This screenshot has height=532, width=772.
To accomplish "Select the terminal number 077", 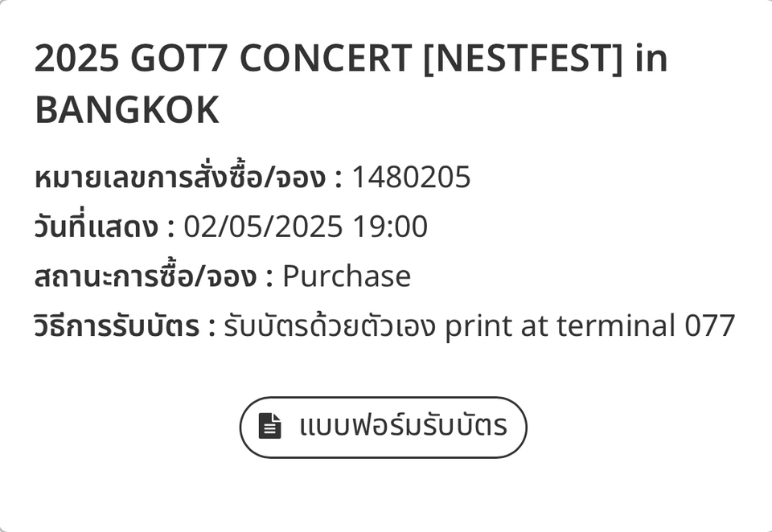I will pyautogui.click(x=710, y=326).
